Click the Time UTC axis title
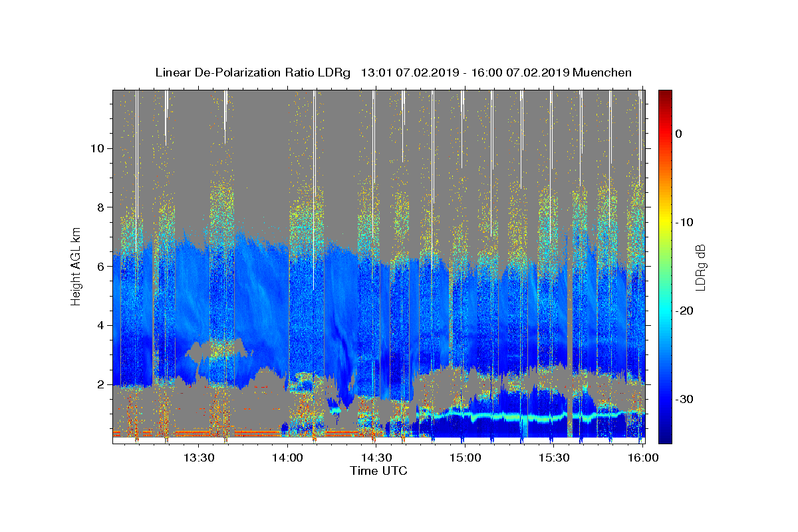This screenshot has height=532, width=798. click(x=378, y=471)
